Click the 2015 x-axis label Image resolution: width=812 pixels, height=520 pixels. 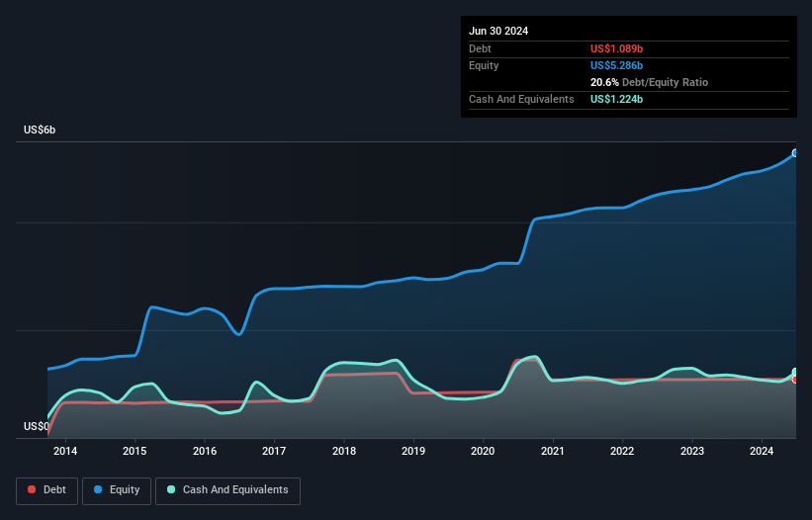point(135,451)
